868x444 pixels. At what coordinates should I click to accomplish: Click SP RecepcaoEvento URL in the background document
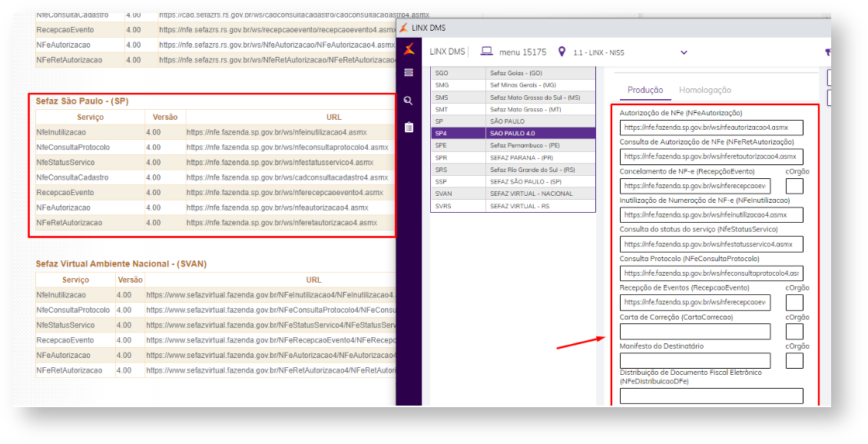point(284,192)
